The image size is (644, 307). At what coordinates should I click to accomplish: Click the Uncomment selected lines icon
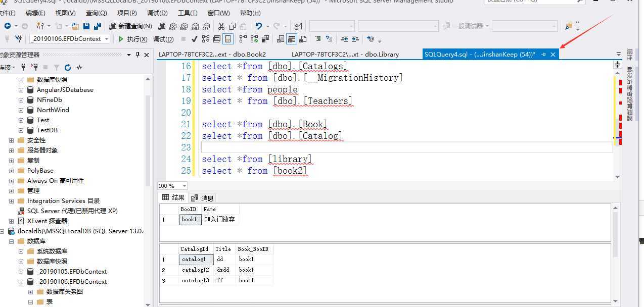pyautogui.click(x=329, y=39)
